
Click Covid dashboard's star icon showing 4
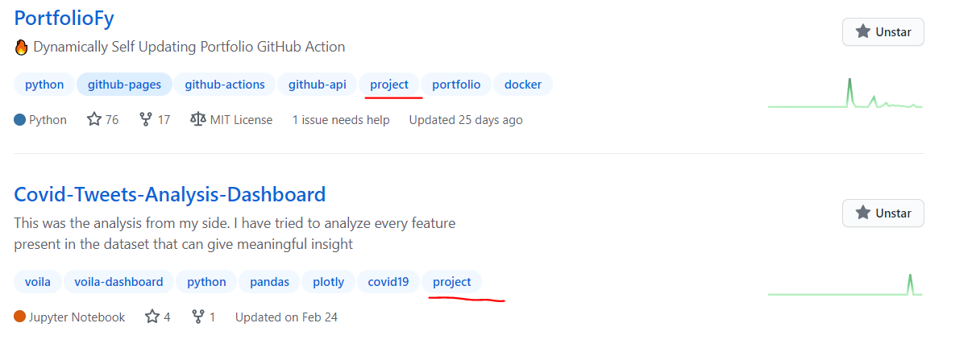coord(152,317)
